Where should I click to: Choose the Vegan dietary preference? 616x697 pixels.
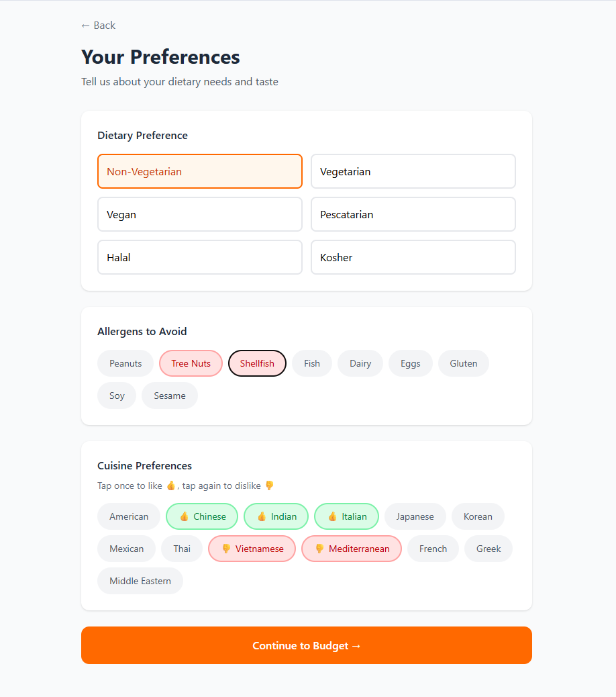[199, 214]
